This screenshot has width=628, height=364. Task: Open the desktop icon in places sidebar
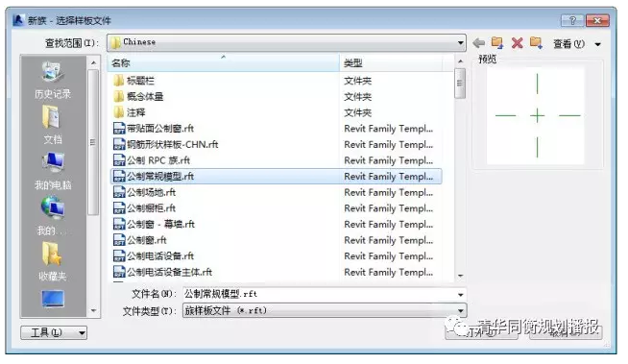click(x=53, y=299)
